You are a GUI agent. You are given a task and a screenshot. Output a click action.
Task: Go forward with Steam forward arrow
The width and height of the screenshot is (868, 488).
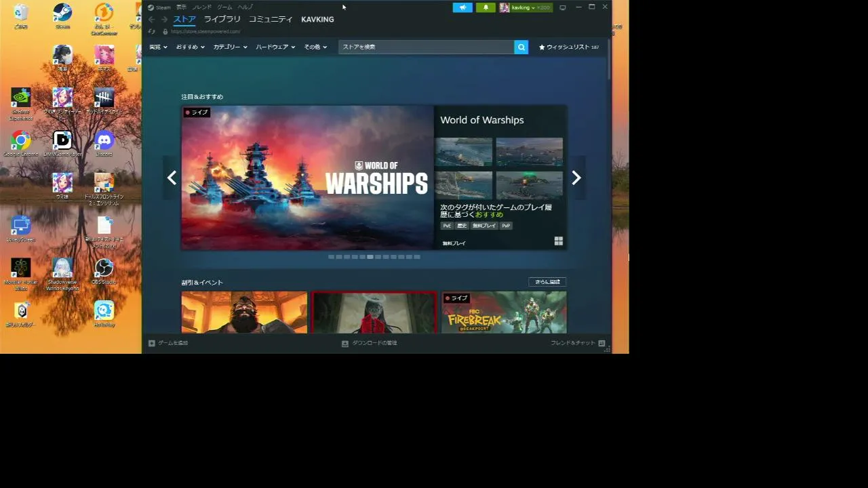tap(164, 19)
